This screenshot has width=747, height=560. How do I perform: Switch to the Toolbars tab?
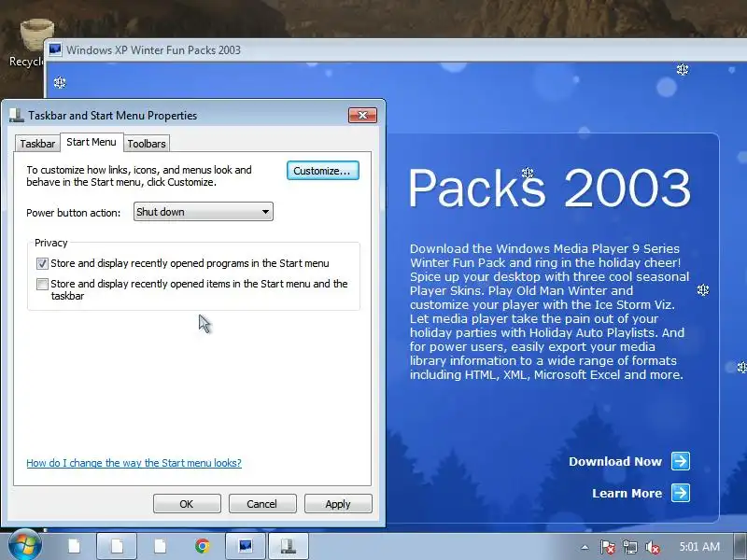tap(147, 144)
